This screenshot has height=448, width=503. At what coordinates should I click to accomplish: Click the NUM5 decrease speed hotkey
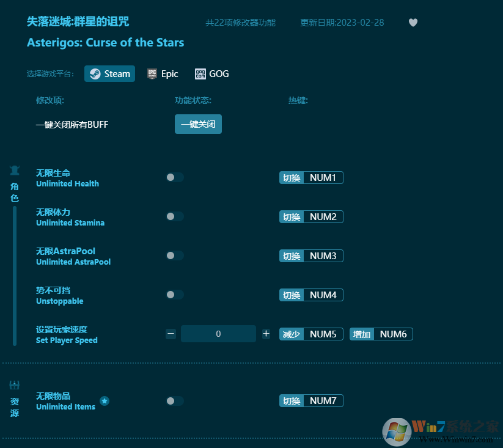click(x=323, y=334)
